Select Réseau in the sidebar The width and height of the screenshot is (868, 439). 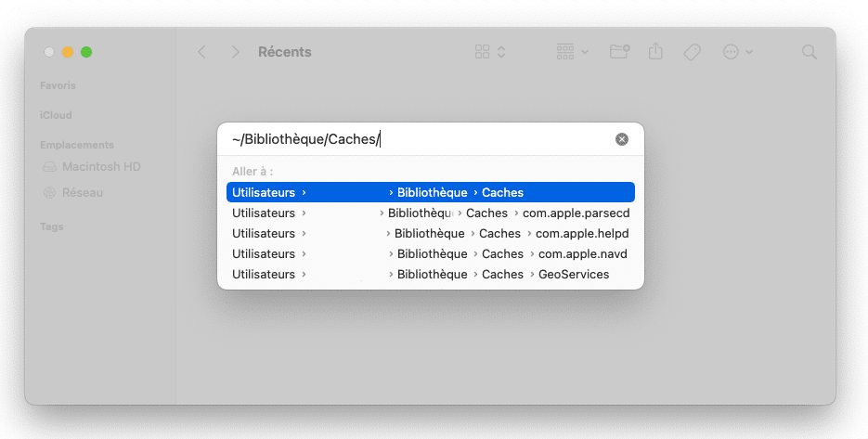tap(82, 193)
